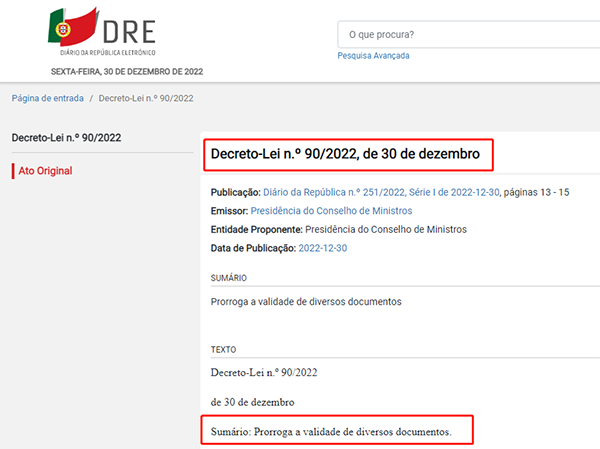Click the "Sumário: Prorroga a validade" body line
The height and width of the screenshot is (449, 600).
point(331,432)
